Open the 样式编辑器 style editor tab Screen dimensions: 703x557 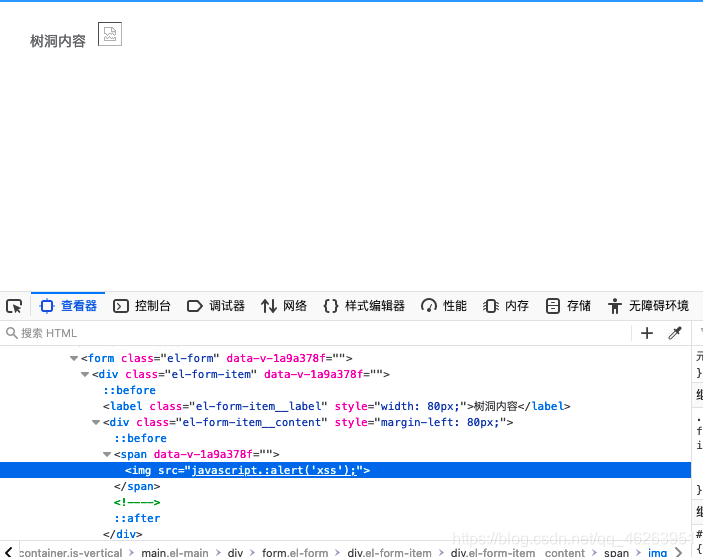(364, 306)
